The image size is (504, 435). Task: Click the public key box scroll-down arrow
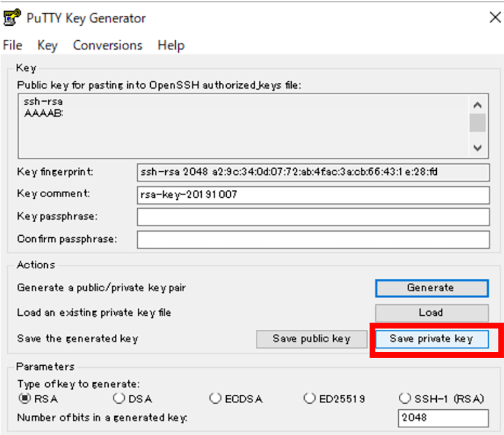[x=477, y=148]
